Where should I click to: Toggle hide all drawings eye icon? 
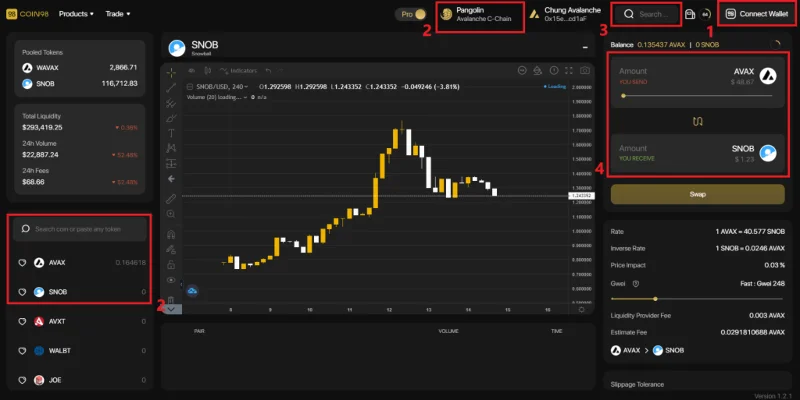coord(171,280)
